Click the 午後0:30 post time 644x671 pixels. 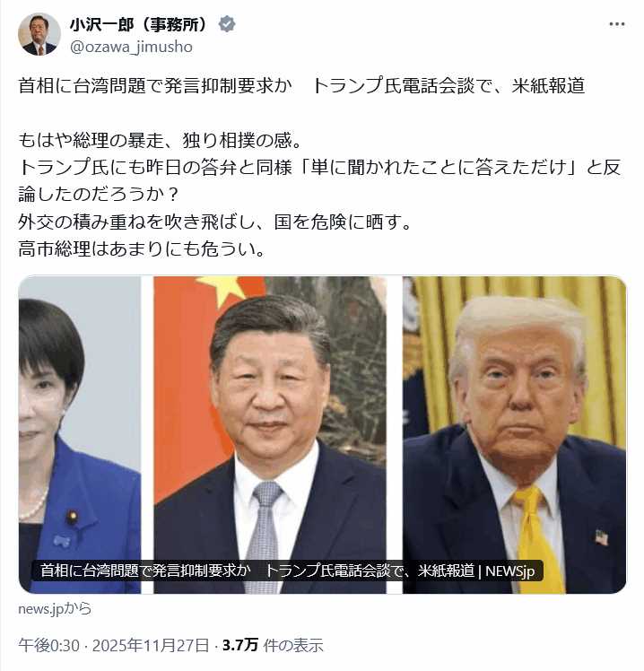coord(48,645)
